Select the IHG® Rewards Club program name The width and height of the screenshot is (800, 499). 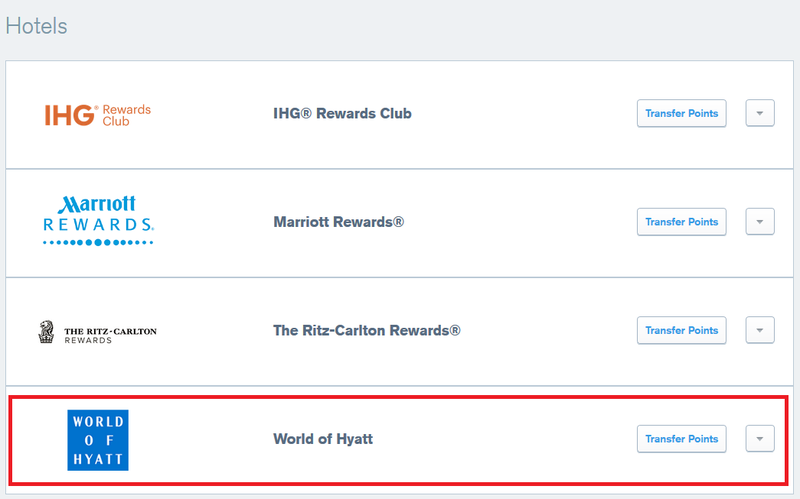[x=342, y=113]
